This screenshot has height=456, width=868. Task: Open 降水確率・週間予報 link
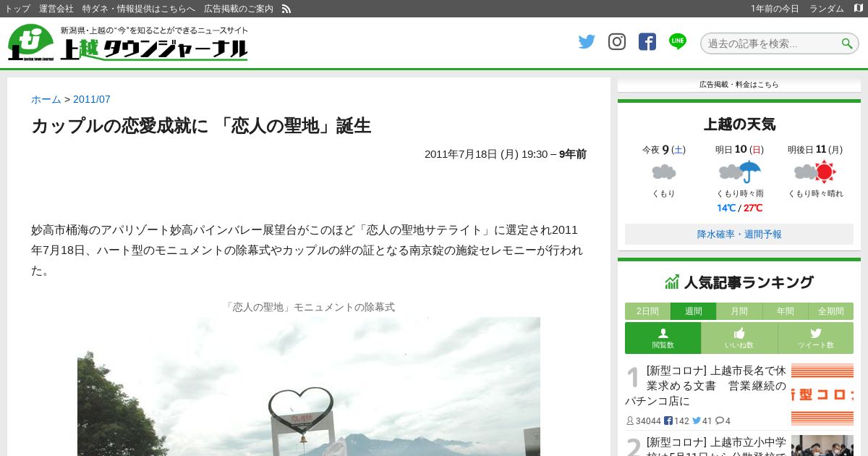pyautogui.click(x=739, y=235)
